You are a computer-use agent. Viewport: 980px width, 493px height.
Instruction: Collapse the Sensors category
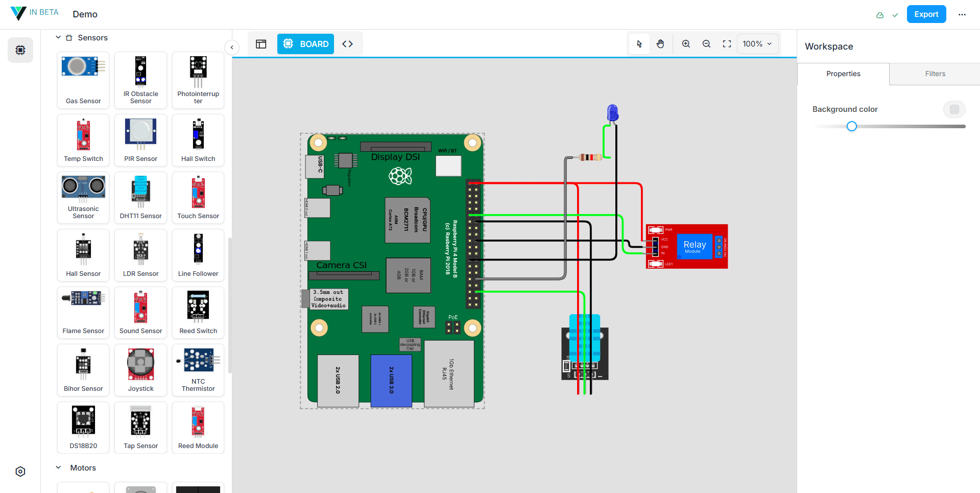click(x=58, y=37)
